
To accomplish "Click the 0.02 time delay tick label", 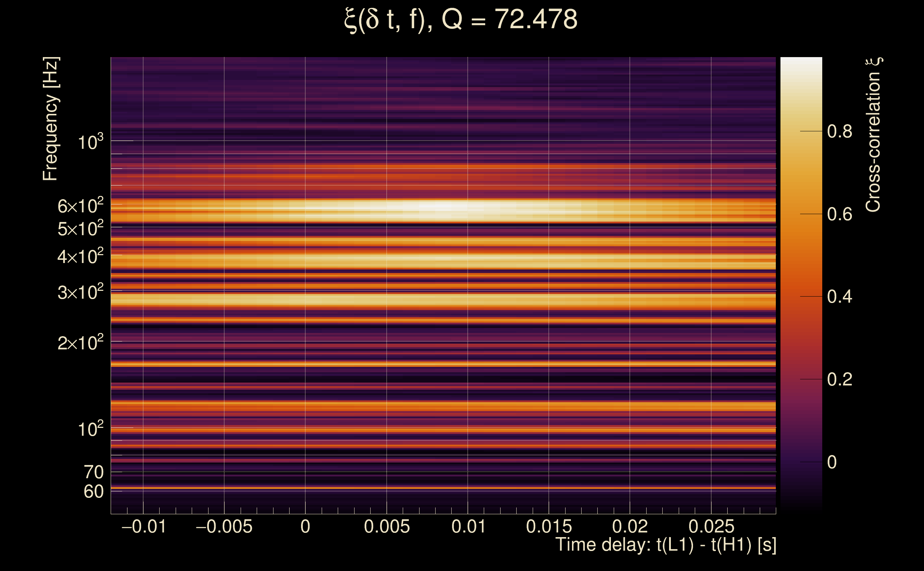I will point(630,526).
